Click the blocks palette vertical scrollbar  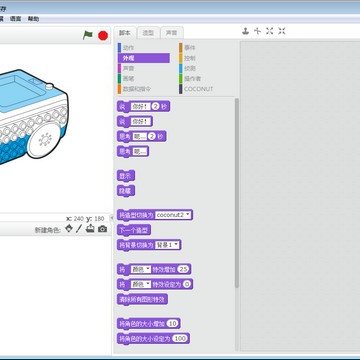pos(237,193)
